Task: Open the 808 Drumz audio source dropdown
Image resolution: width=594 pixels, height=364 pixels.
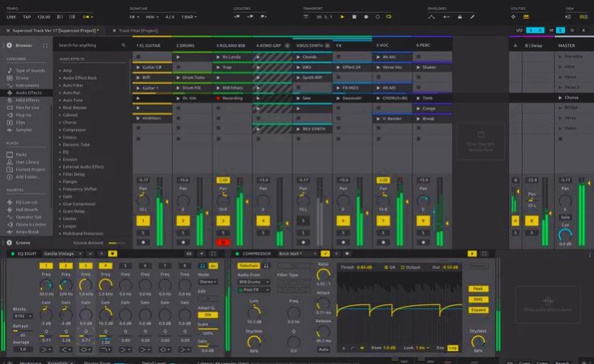Action: 254,282
